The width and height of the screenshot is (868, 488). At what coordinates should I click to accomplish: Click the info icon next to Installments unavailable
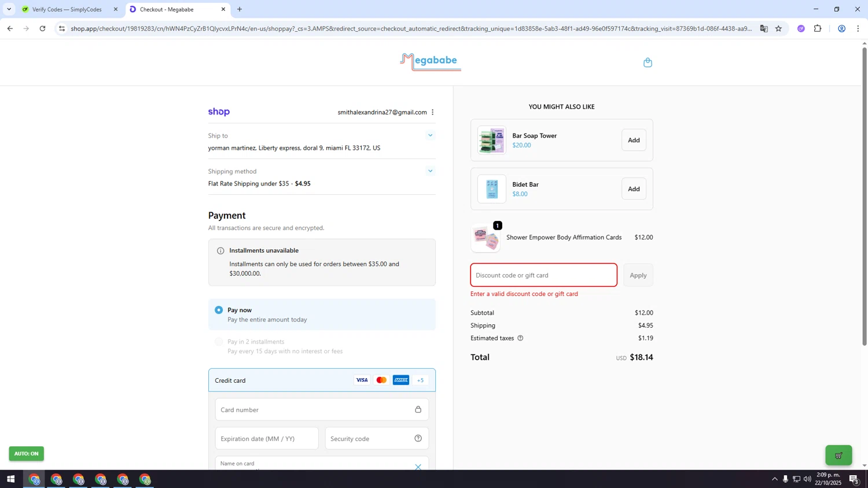[220, 251]
